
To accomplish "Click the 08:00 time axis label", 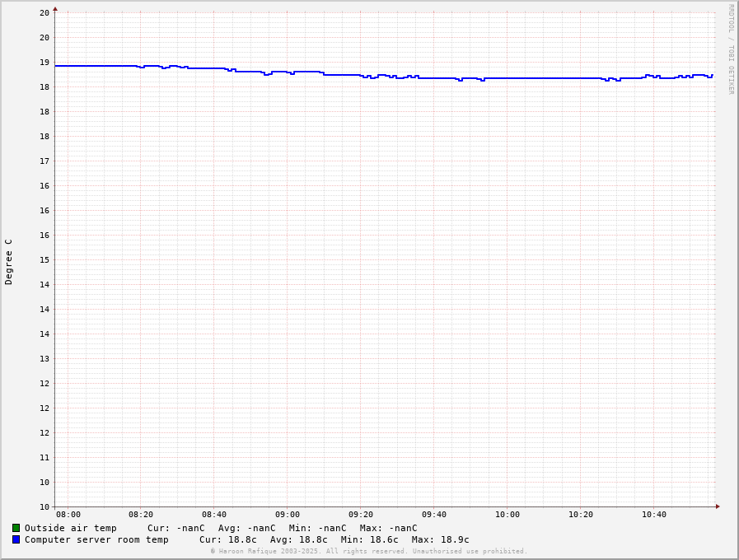I will (68, 515).
